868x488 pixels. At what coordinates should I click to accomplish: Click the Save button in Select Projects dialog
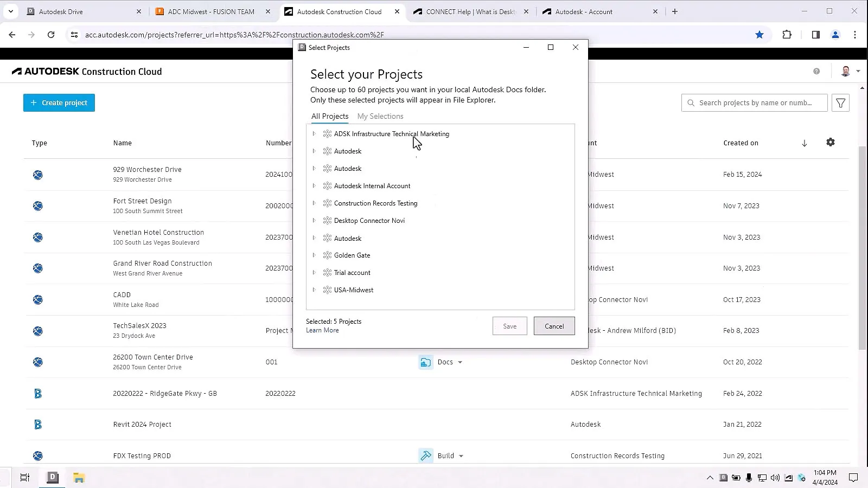click(x=509, y=326)
